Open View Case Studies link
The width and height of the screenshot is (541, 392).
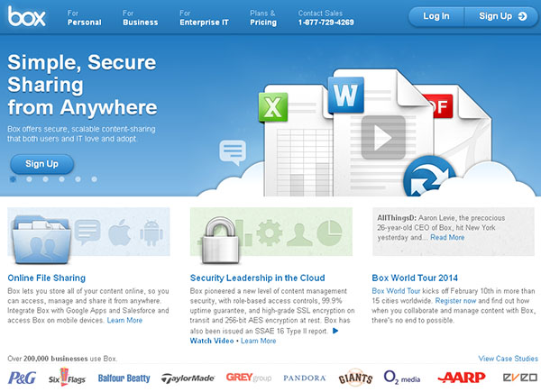[509, 359]
